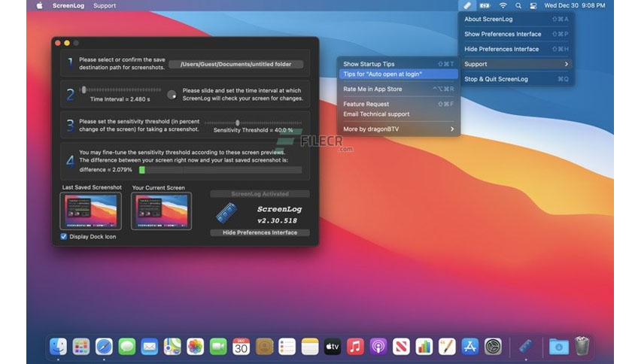
Task: Open Podcasts from the Dock
Action: 378,347
